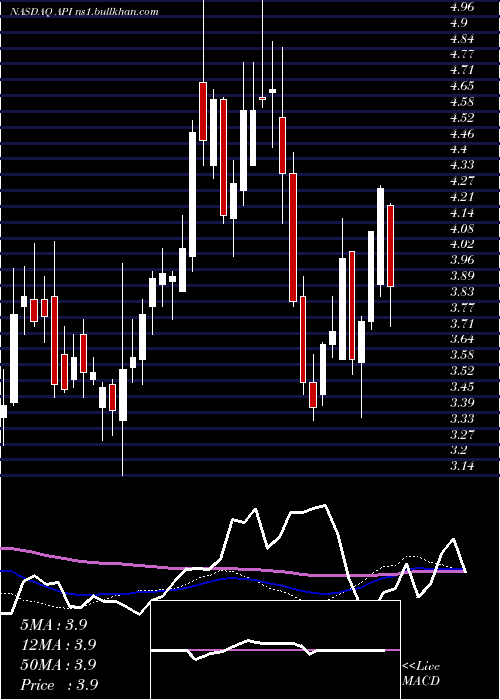Click the 3.77 price level label
This screenshot has width=500, height=700.
tap(464, 308)
